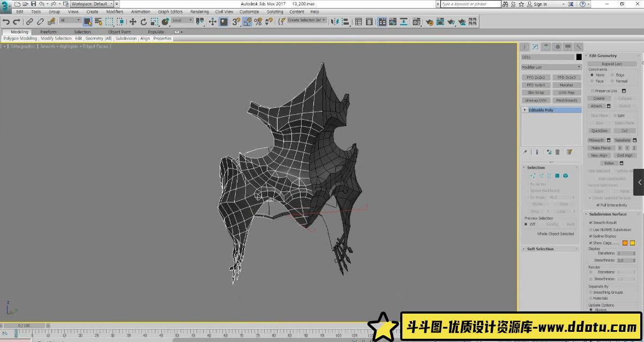
Task: Click the orange cage color swatch
Action: tap(625, 243)
